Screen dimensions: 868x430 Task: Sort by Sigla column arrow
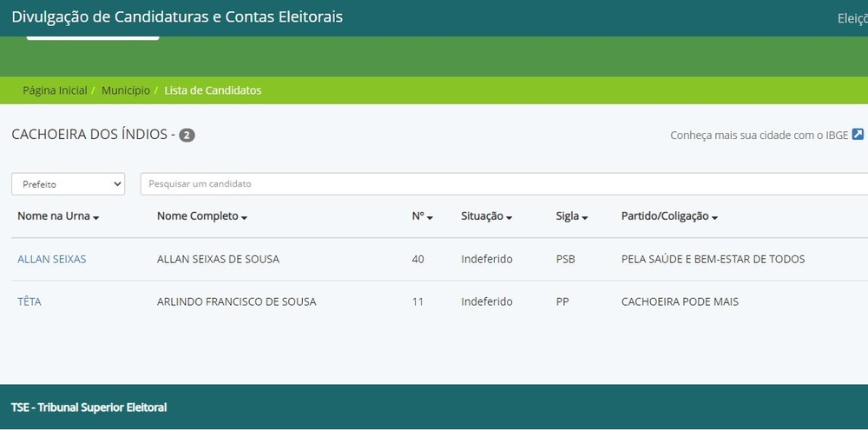tap(584, 218)
